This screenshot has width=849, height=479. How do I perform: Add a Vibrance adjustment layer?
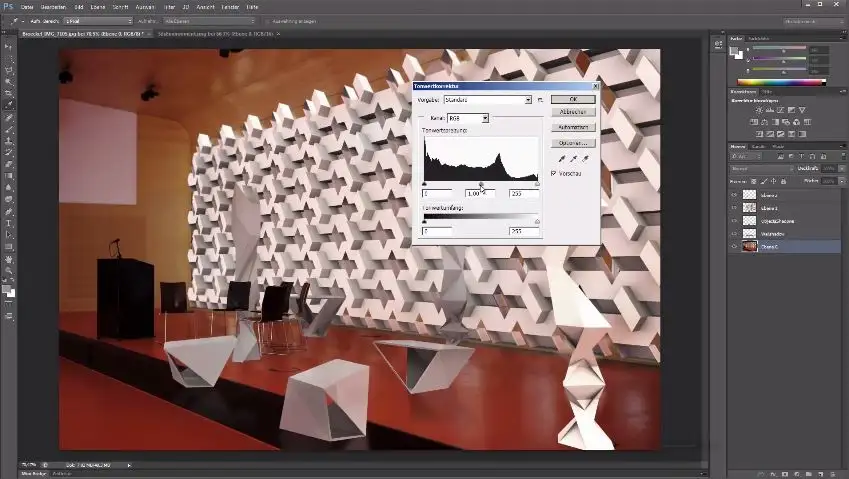(x=802, y=110)
